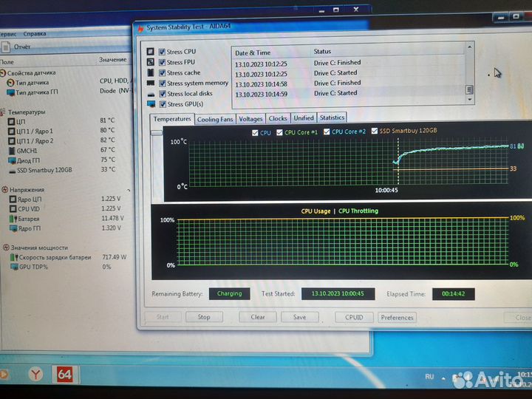Screen dimensions: 532x399
Task: Toggle CPU Core #1 graph checkbox
Action: point(279,132)
